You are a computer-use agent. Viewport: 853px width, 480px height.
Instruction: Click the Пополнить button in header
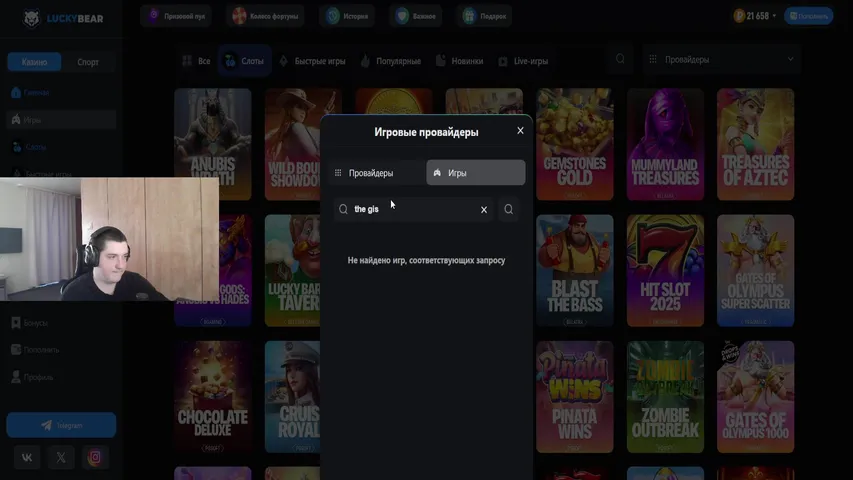(x=808, y=16)
